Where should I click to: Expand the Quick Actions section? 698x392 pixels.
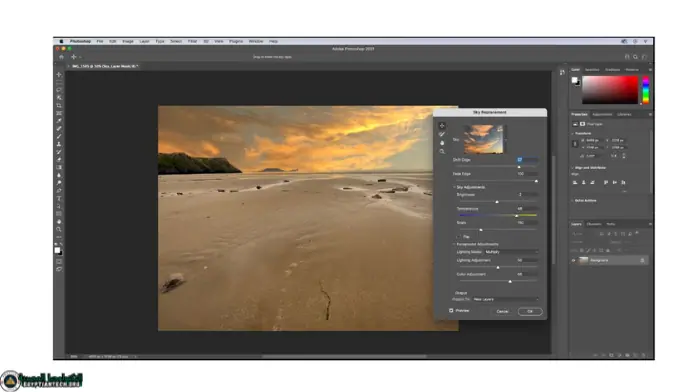(x=572, y=201)
